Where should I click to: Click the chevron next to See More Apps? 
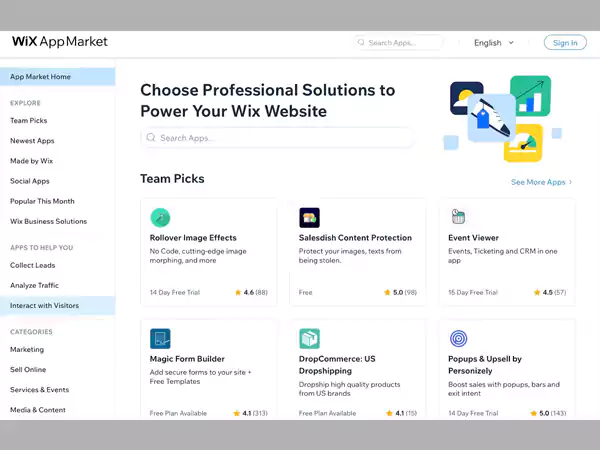click(570, 182)
